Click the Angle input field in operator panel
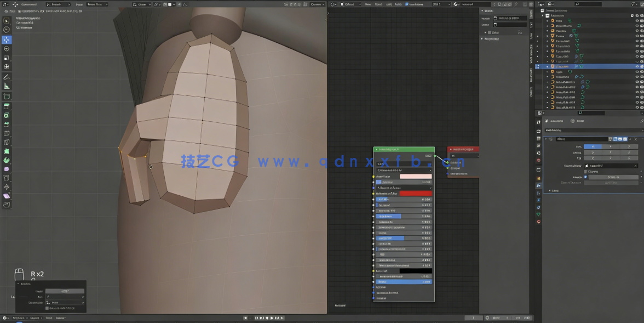Image resolution: width=644 pixels, height=323 pixels. (x=65, y=291)
